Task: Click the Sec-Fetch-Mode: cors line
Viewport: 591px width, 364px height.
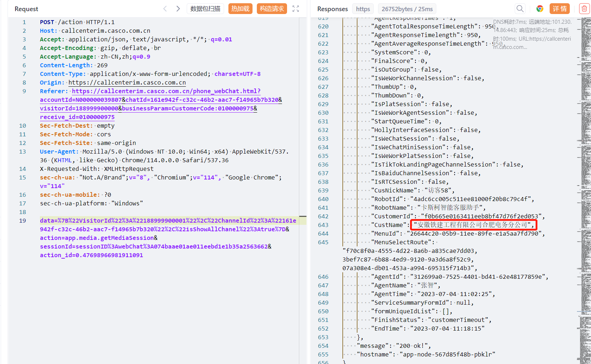Action: pos(75,134)
